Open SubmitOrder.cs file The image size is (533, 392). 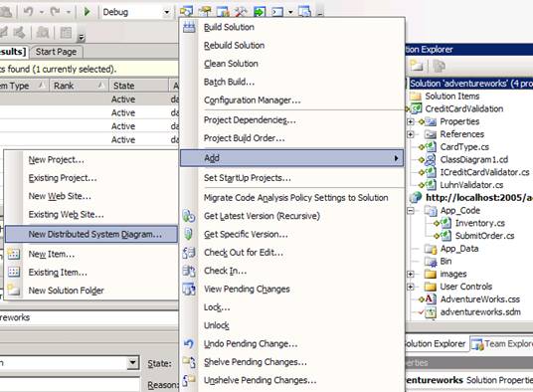[484, 236]
